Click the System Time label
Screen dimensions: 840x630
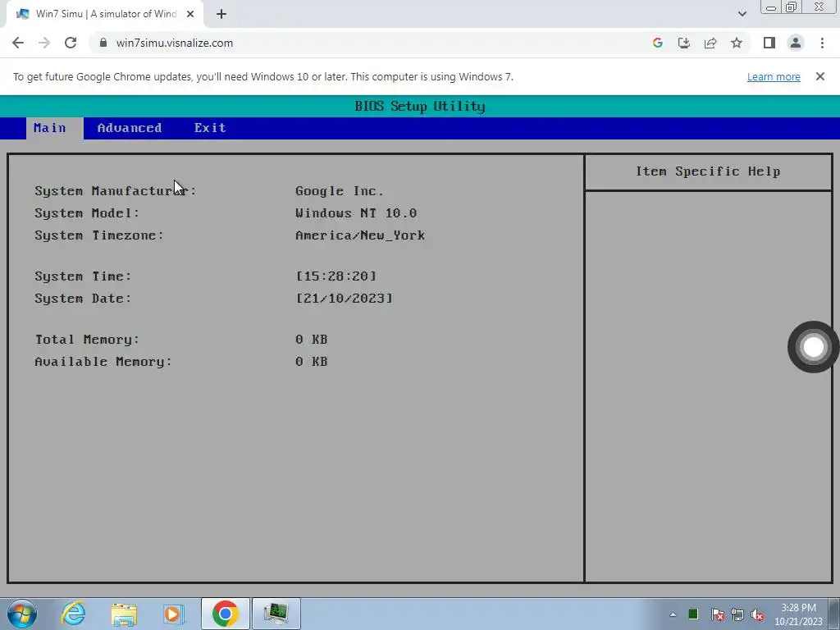click(x=83, y=276)
